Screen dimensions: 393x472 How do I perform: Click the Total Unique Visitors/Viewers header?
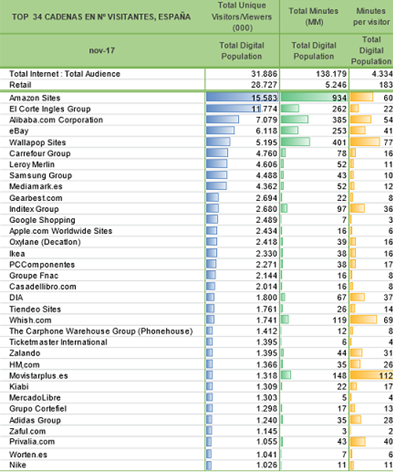(x=242, y=17)
